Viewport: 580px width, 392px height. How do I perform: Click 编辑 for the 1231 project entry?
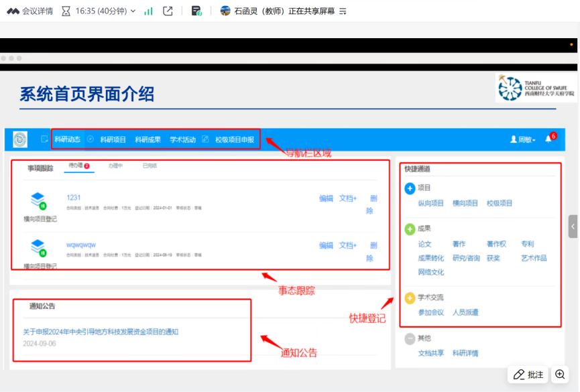coord(326,198)
